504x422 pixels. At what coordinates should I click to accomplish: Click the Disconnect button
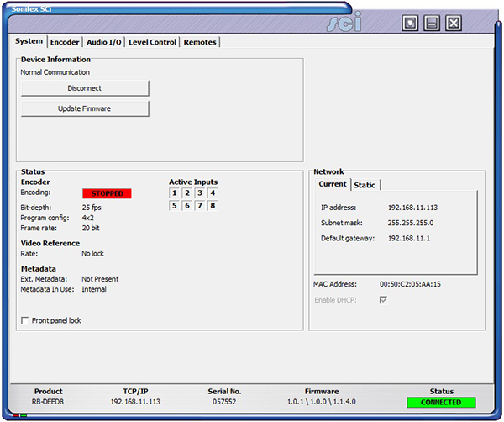pos(85,88)
